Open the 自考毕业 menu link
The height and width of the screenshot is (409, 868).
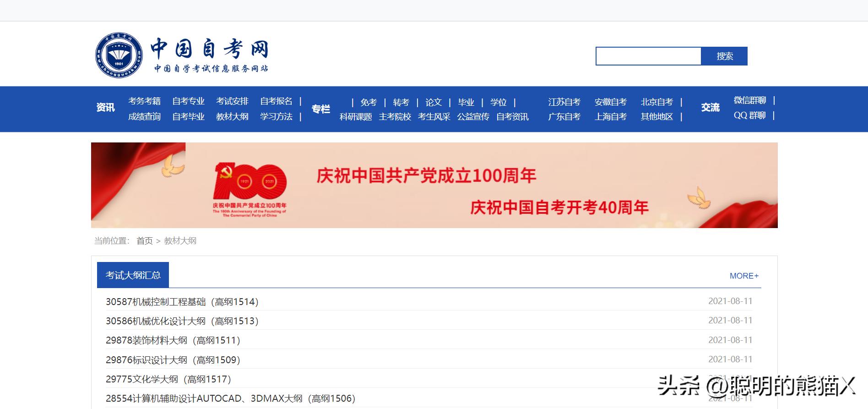click(188, 116)
